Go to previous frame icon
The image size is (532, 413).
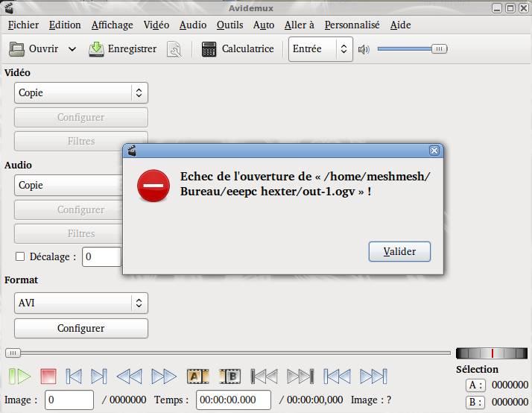[74, 376]
